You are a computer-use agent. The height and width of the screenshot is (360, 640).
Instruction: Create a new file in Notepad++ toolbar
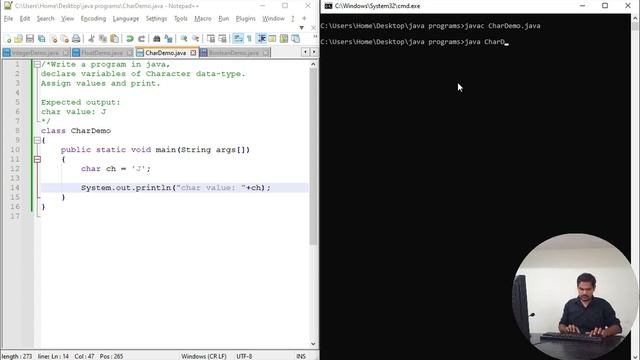click(x=7, y=39)
